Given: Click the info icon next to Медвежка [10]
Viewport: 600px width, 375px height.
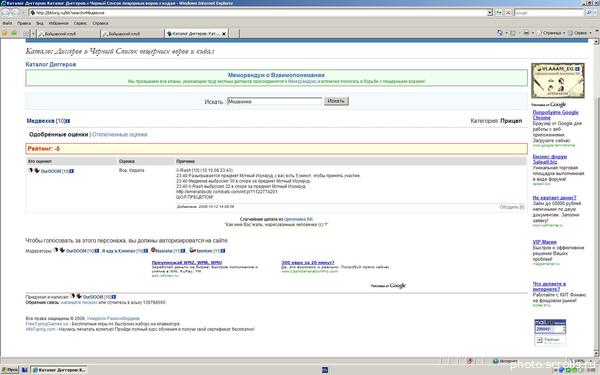Looking at the screenshot, I should [x=68, y=121].
